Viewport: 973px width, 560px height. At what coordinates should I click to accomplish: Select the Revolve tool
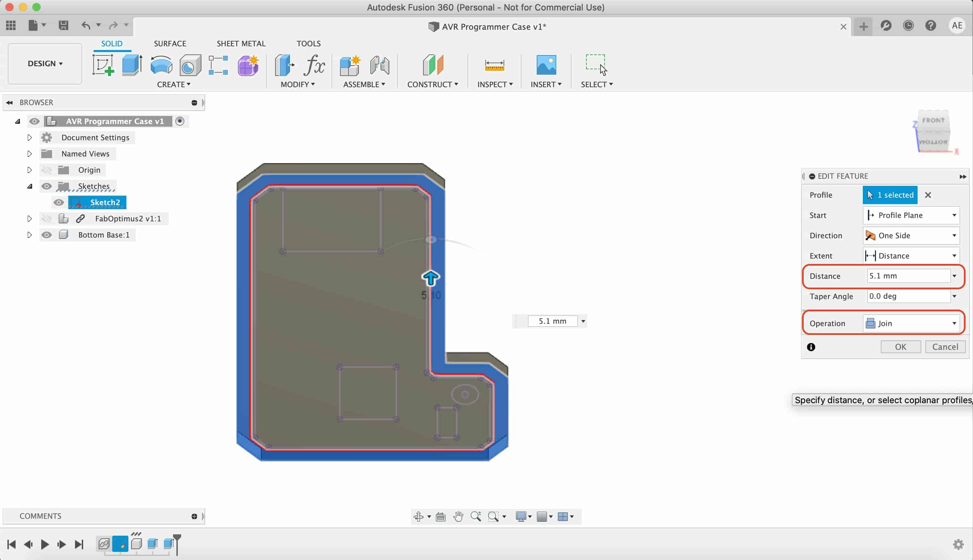point(161,65)
